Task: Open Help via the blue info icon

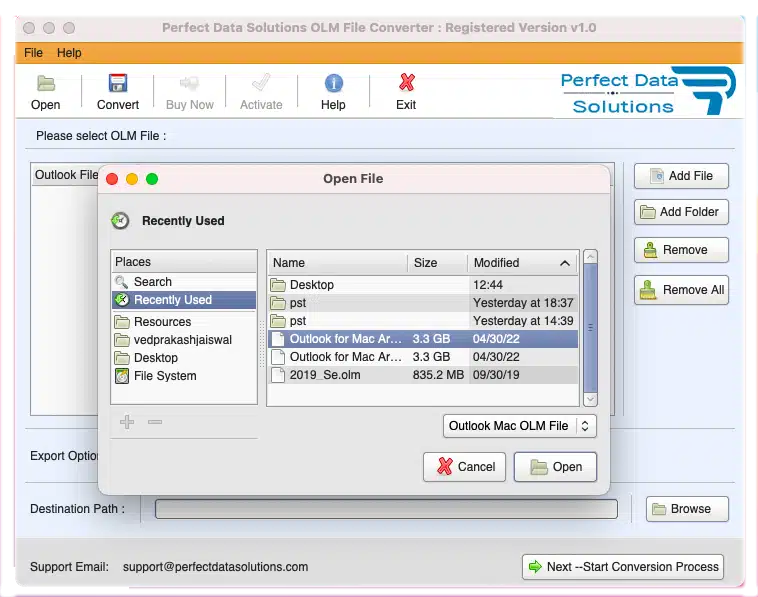Action: [x=334, y=83]
